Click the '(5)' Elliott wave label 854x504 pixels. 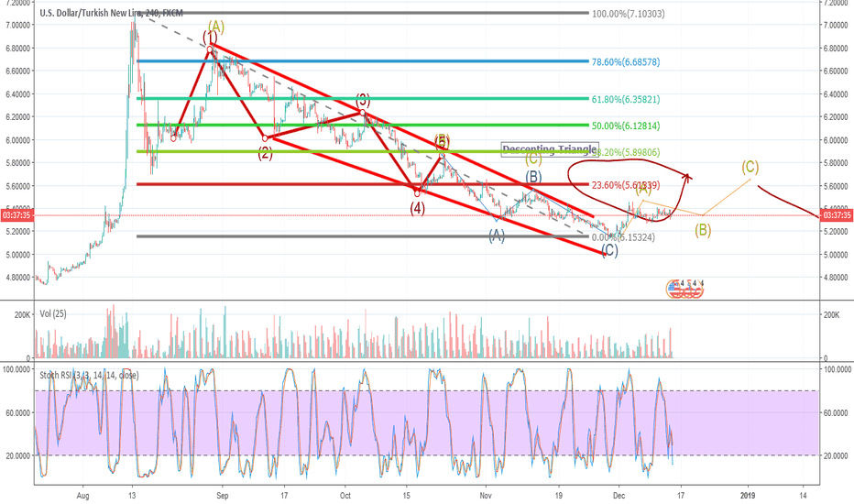pos(442,141)
